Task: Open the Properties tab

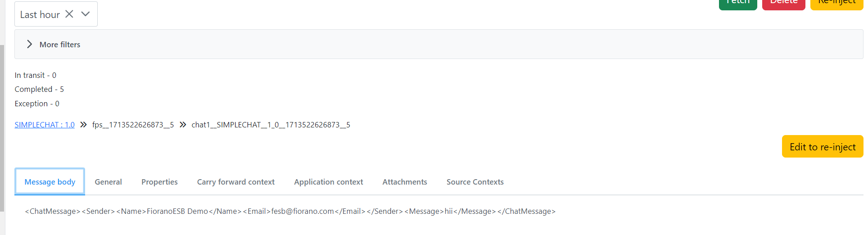Action: tap(159, 182)
